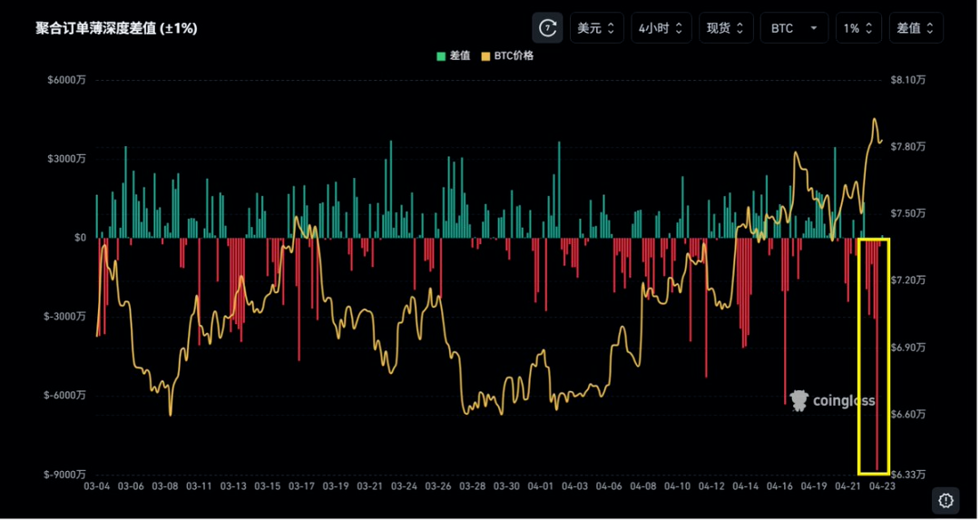The width and height of the screenshot is (980, 520).
Task: Open the 差值 display mode dropdown
Action: (x=916, y=28)
